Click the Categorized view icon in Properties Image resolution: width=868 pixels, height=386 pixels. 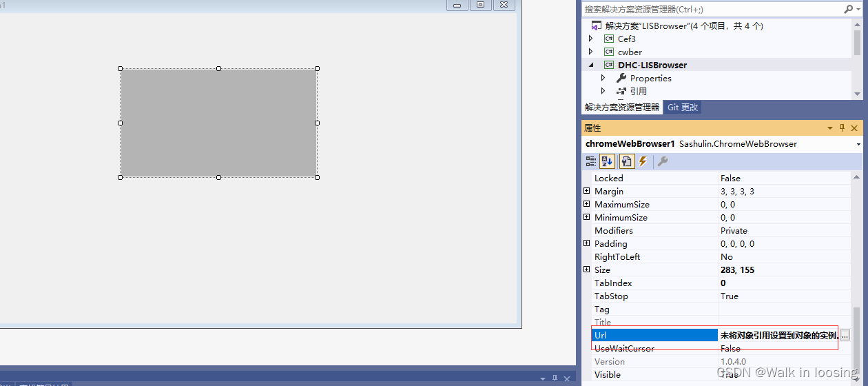click(x=590, y=161)
